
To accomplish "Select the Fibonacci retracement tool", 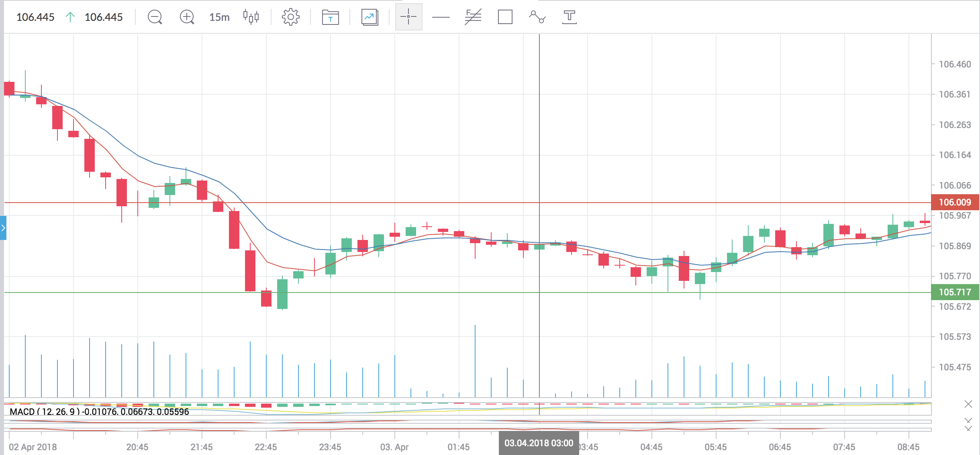I will tap(473, 17).
